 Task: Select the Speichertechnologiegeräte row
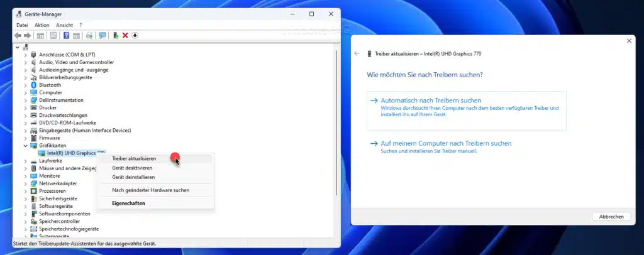(69, 229)
